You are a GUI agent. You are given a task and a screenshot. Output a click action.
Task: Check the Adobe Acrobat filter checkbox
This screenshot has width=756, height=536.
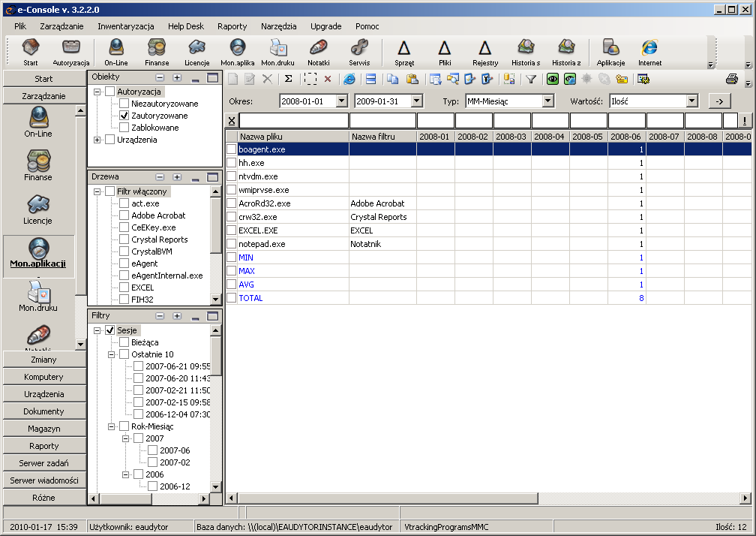click(124, 215)
